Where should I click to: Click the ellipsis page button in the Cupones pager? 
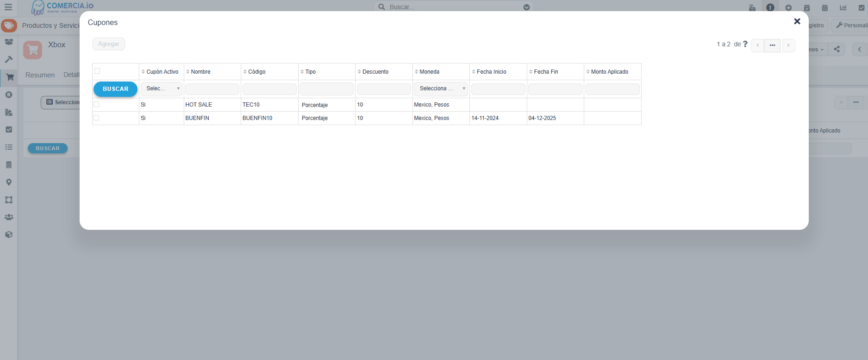tap(772, 45)
